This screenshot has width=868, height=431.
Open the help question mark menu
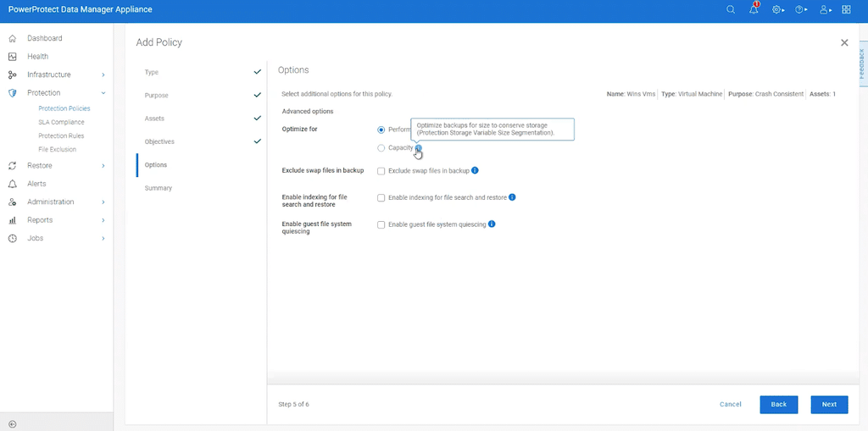click(x=801, y=9)
